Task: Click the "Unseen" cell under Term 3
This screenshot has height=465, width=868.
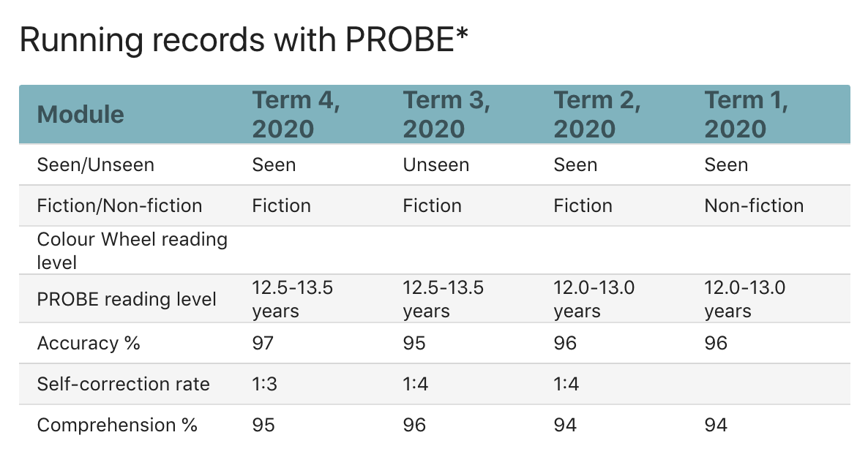Action: pos(436,165)
